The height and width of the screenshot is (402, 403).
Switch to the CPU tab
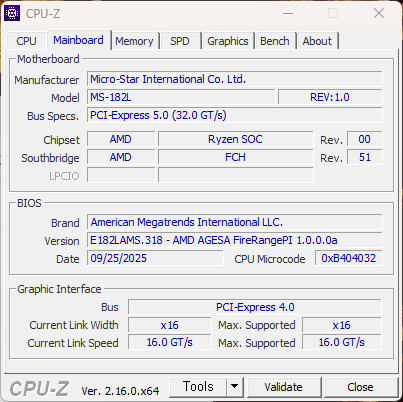click(26, 41)
